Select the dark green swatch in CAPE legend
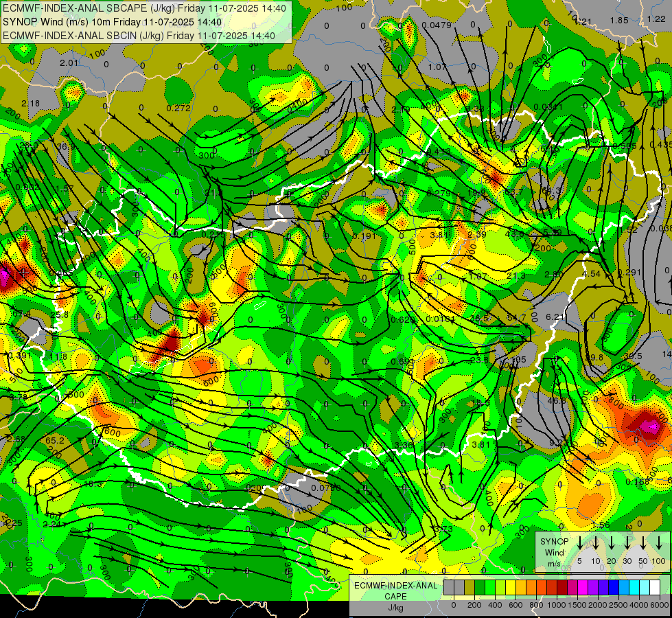Screen dimensions: 672x618 [x=480, y=587]
